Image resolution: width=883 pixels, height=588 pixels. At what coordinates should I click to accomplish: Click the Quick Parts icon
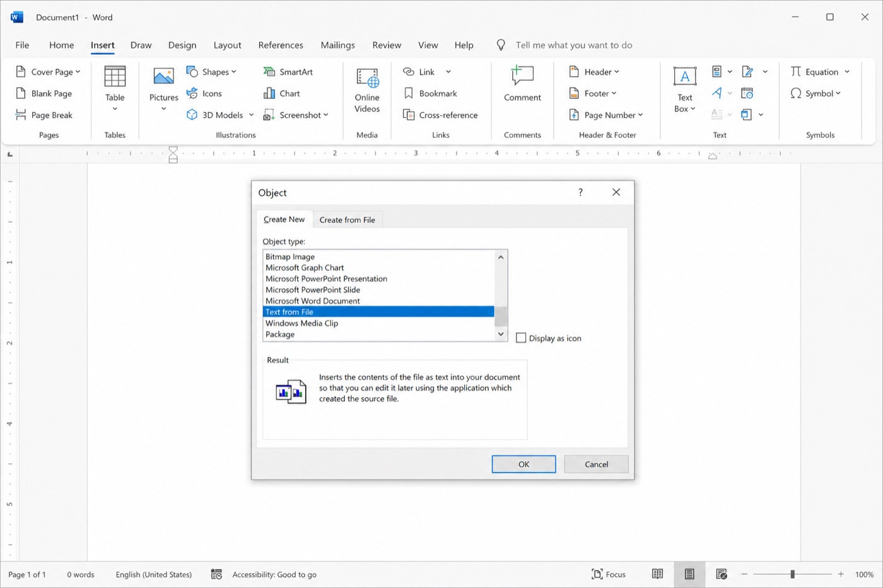tap(716, 72)
